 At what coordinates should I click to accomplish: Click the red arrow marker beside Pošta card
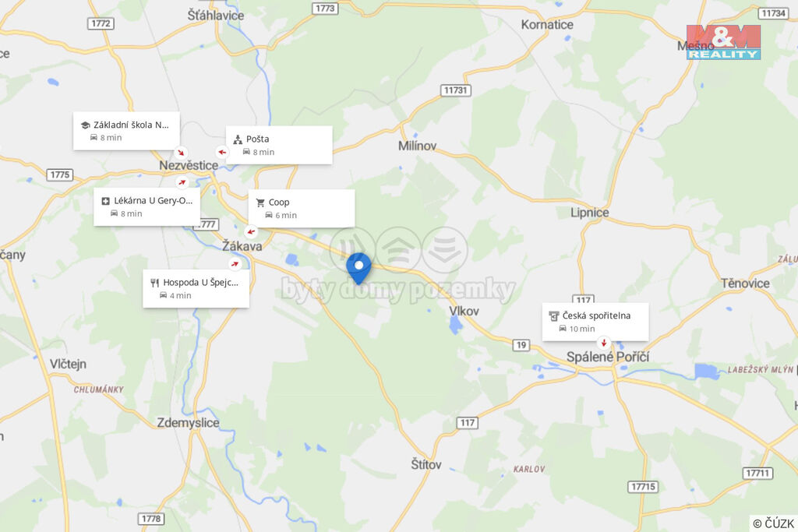[222, 152]
